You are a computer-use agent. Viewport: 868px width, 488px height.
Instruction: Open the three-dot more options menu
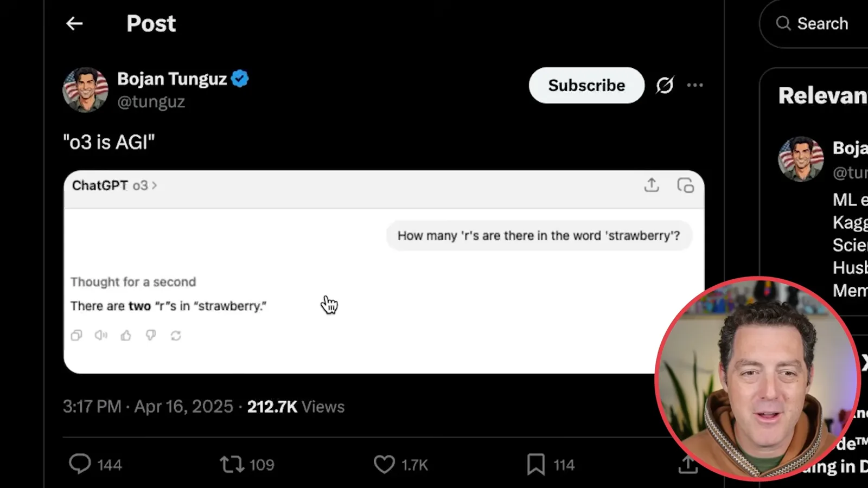[695, 85]
